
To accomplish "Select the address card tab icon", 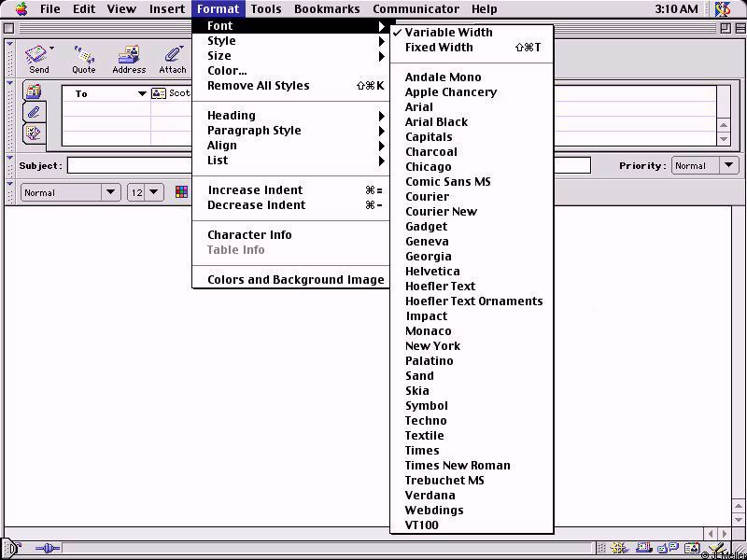I will [34, 91].
